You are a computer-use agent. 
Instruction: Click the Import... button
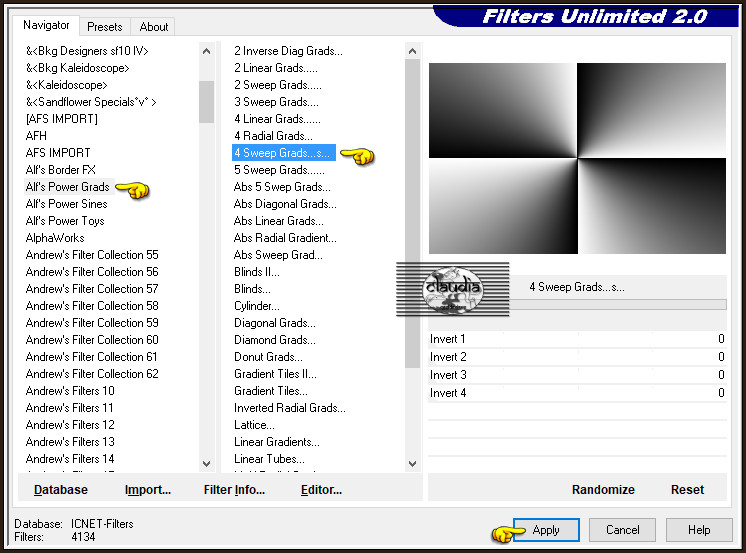pyautogui.click(x=147, y=490)
